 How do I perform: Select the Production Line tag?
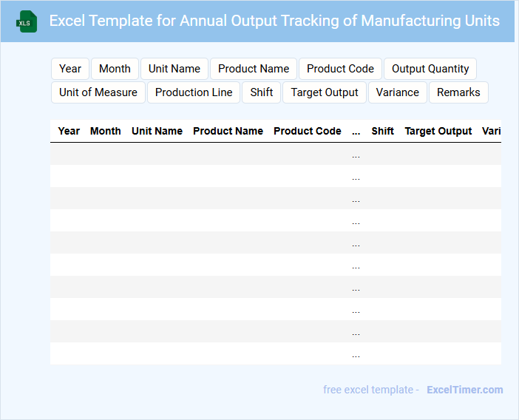point(194,92)
